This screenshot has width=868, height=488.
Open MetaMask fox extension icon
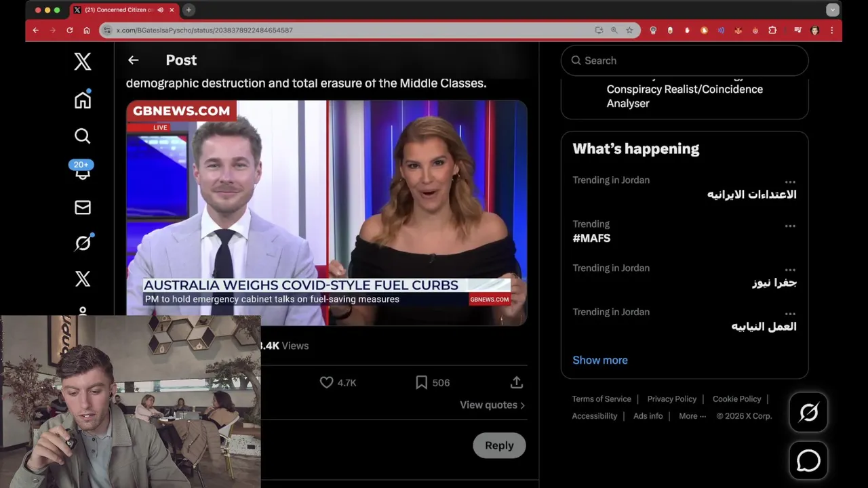tap(738, 30)
